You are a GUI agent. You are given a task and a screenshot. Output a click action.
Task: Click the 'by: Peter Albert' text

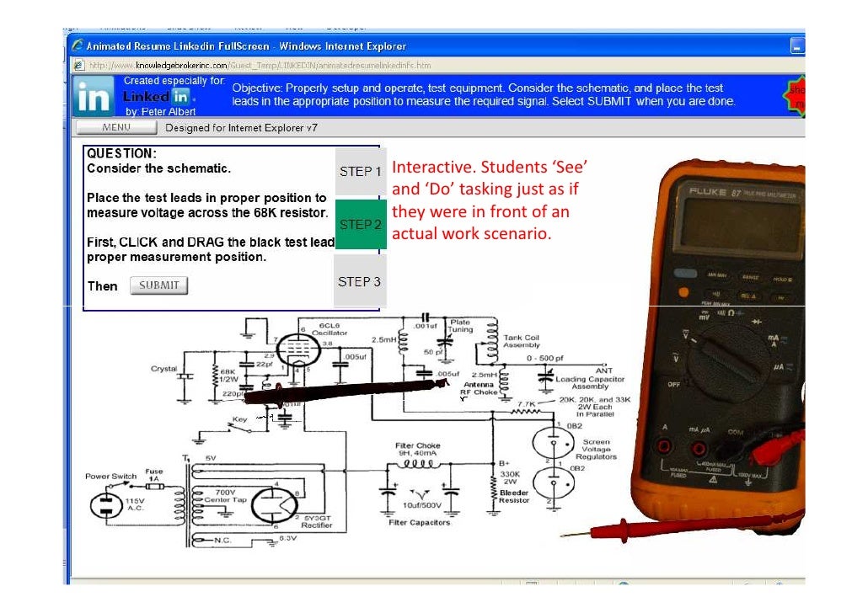[160, 111]
